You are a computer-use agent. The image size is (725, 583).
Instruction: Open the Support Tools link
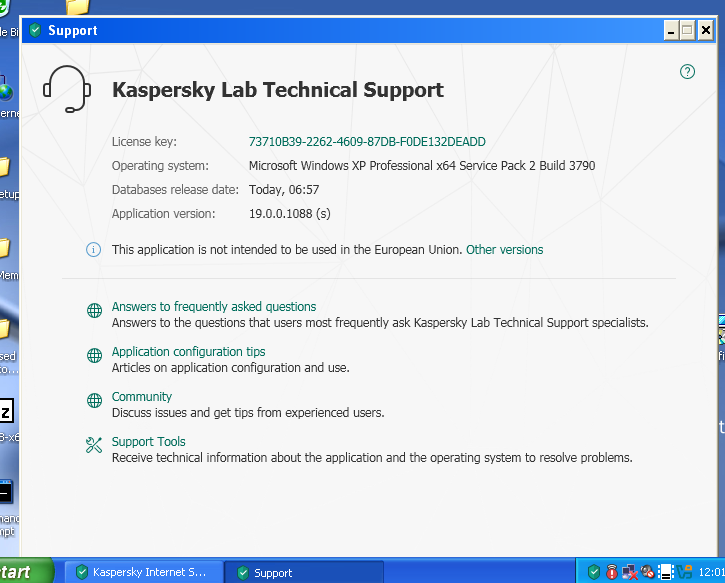point(148,442)
